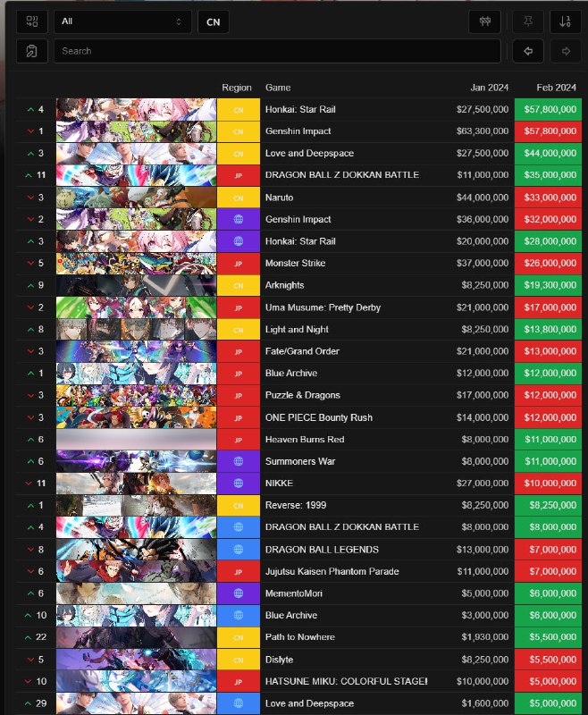Click the right arrow navigation button
The image size is (588, 715).
(565, 51)
